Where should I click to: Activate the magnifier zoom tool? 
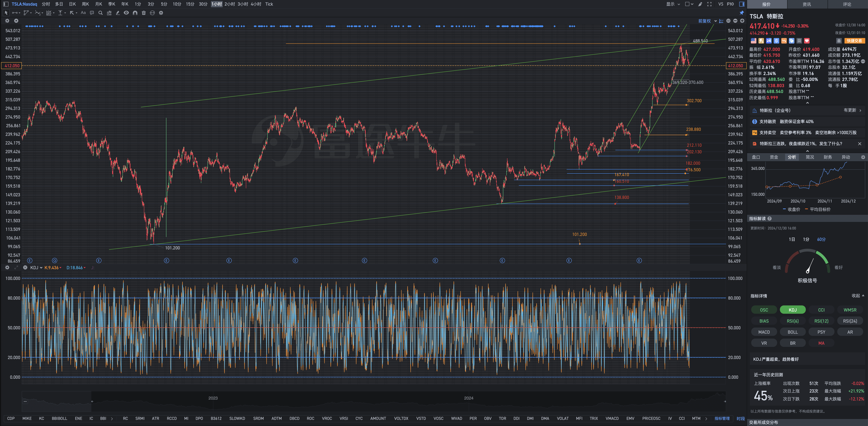pyautogui.click(x=100, y=13)
